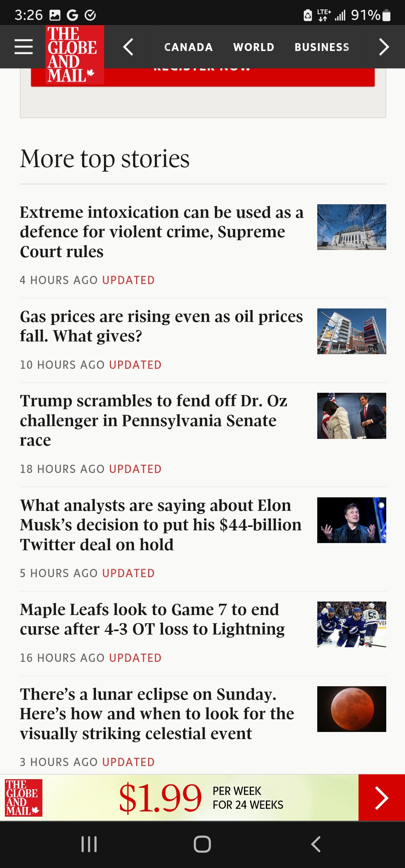
Task: Switch to the World section tab
Action: pyautogui.click(x=253, y=47)
